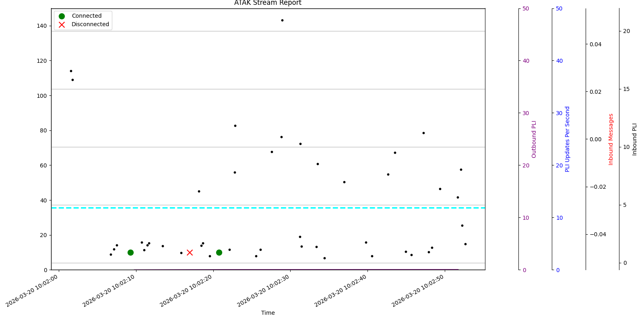Click the second green connected dot on the plot
644x322 pixels.
pos(219,252)
